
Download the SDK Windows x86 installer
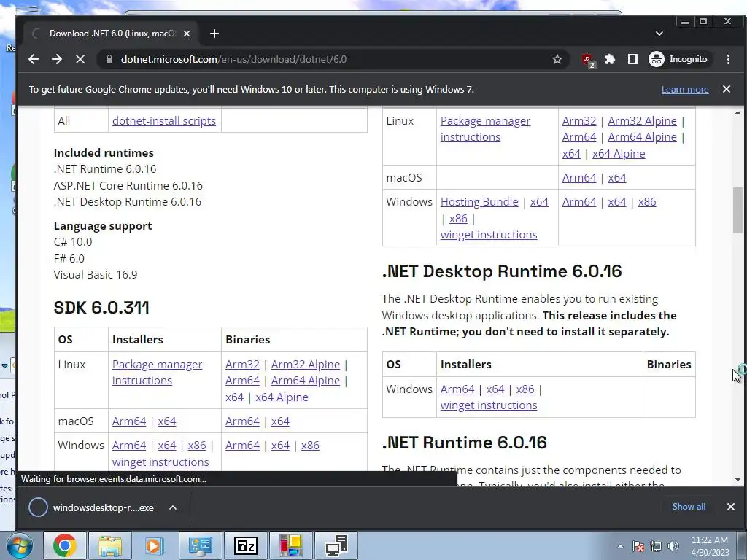point(197,446)
